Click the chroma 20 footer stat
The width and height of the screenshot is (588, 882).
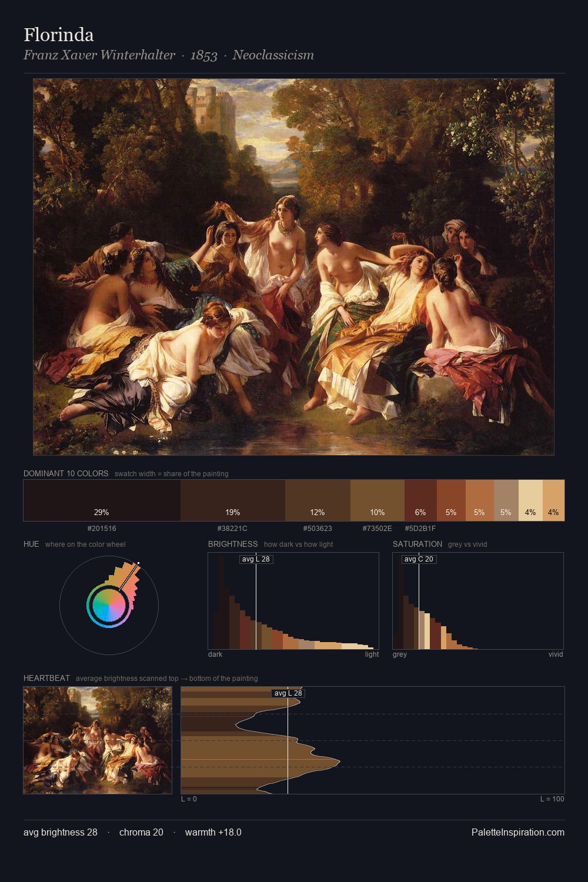[141, 832]
